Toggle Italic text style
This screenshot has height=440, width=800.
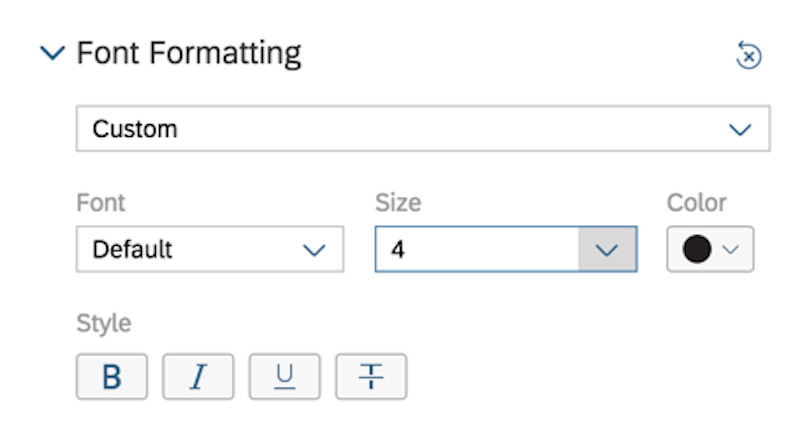click(198, 377)
